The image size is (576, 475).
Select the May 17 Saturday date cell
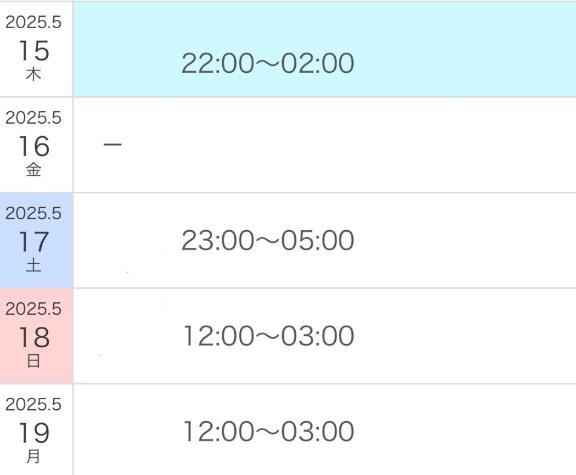click(36, 240)
